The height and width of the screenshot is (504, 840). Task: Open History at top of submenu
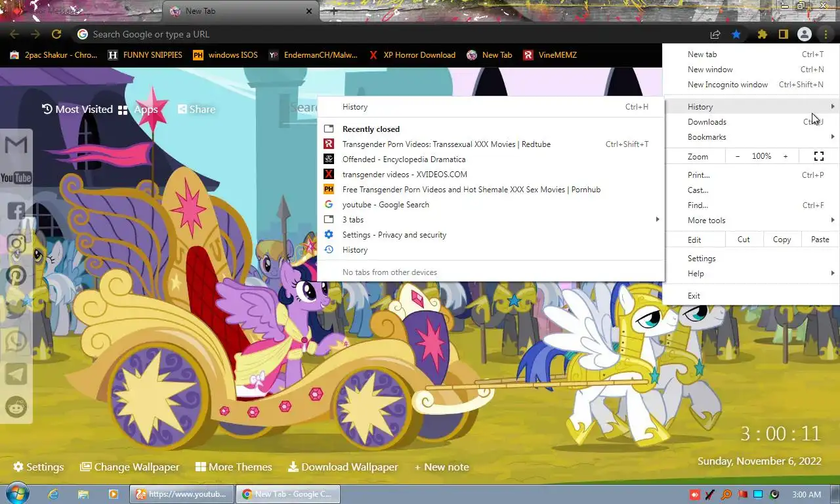pos(491,107)
